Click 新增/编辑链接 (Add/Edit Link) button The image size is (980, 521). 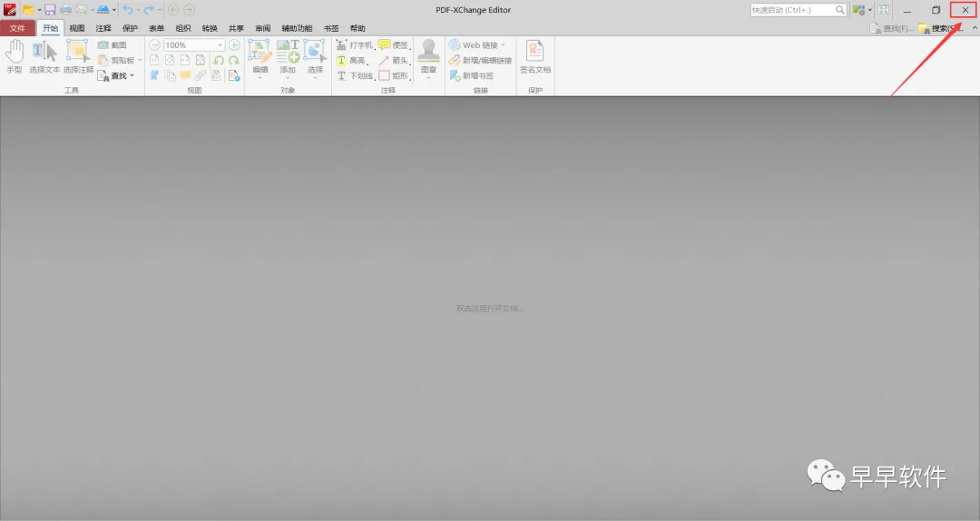coord(481,61)
